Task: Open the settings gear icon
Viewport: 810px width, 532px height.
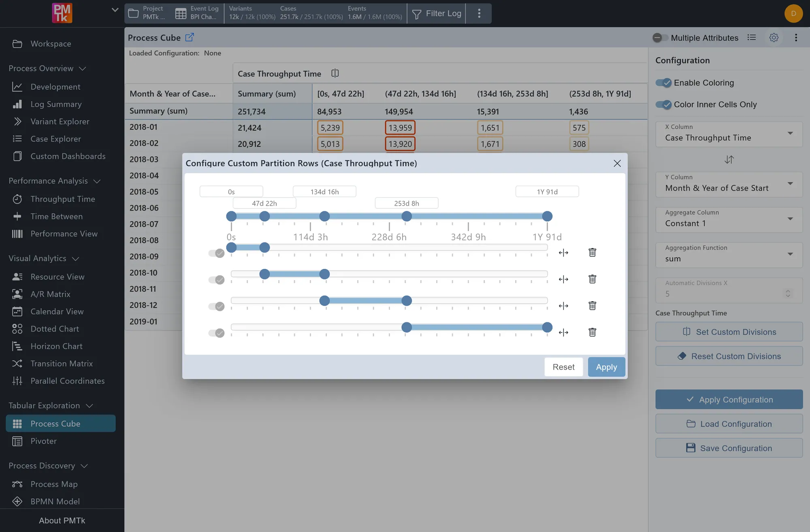Action: point(774,38)
